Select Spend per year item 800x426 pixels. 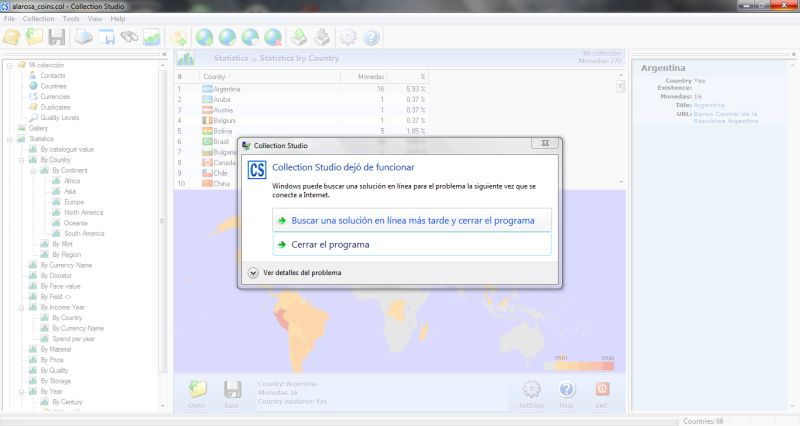pyautogui.click(x=73, y=339)
